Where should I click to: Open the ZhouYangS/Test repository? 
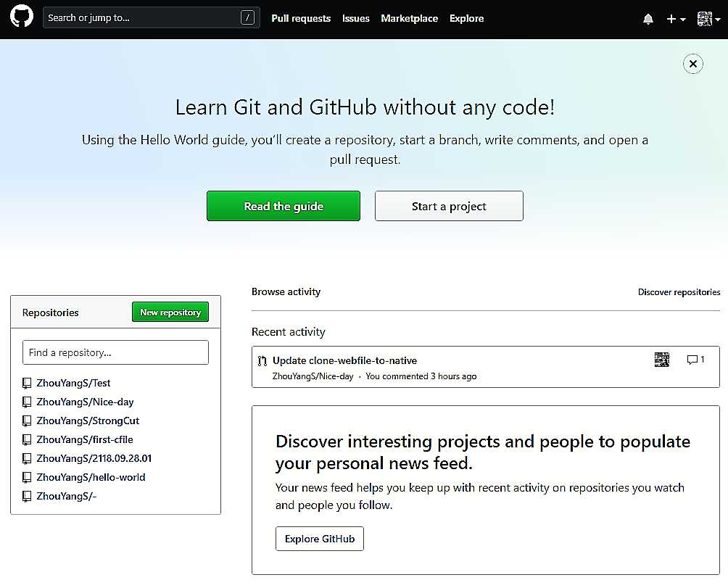[73, 383]
